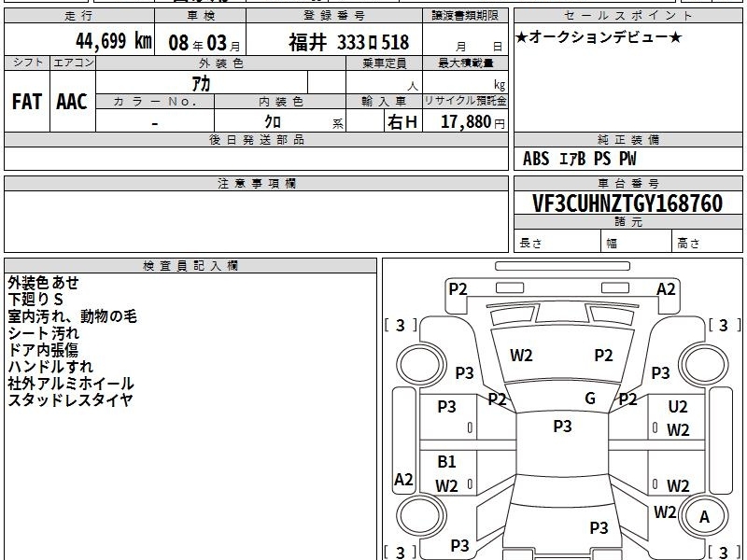Click the リサイクル預託金 header cell

click(x=465, y=102)
